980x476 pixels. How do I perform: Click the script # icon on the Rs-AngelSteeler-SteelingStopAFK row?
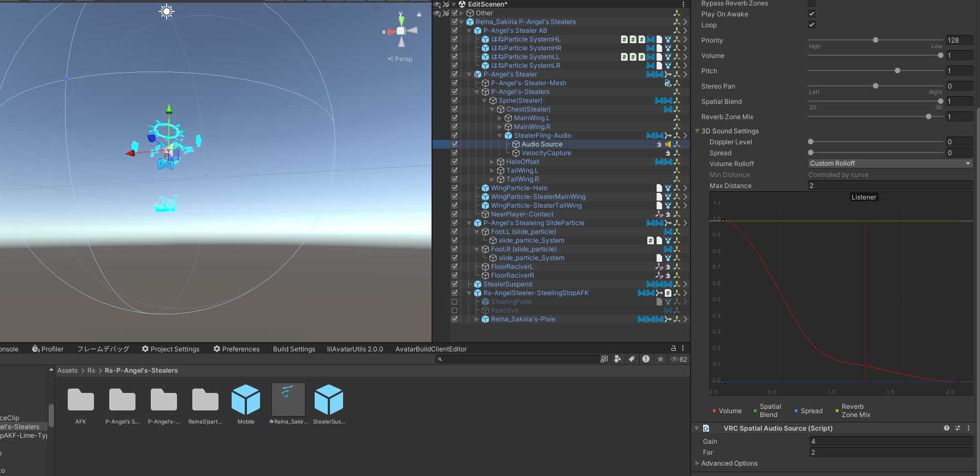(x=668, y=293)
